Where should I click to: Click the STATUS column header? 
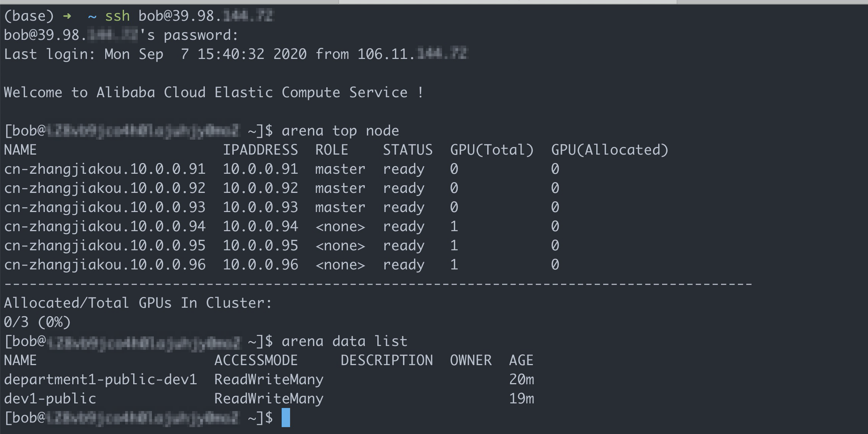pos(408,150)
